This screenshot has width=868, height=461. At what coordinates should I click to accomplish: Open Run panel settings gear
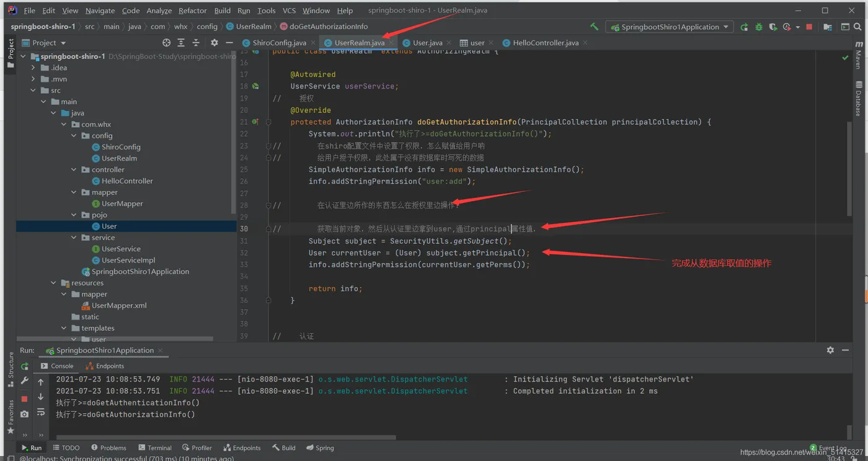830,350
